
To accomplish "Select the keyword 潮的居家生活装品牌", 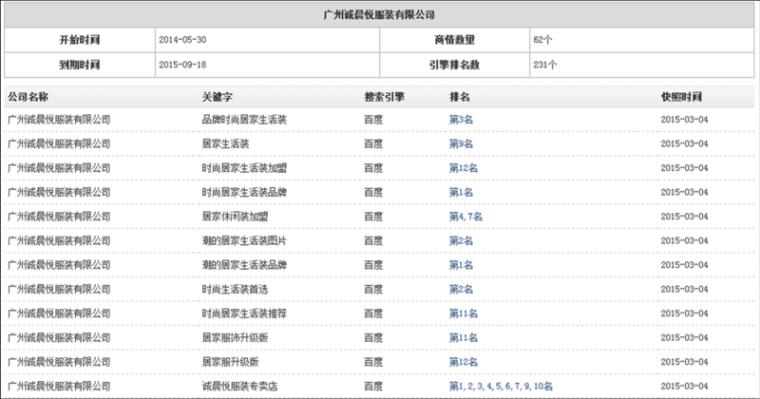I will (244, 265).
